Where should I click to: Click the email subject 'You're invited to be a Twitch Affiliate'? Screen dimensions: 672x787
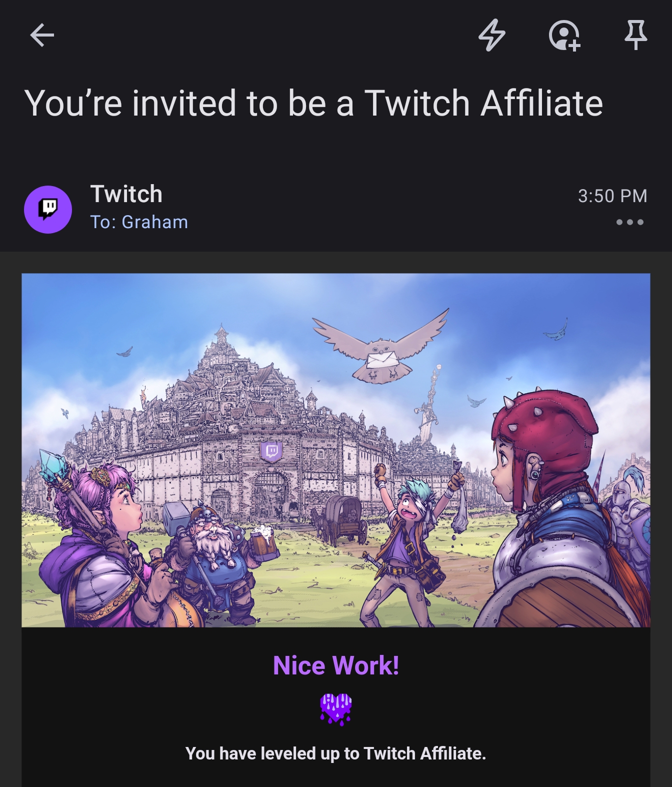[x=313, y=103]
